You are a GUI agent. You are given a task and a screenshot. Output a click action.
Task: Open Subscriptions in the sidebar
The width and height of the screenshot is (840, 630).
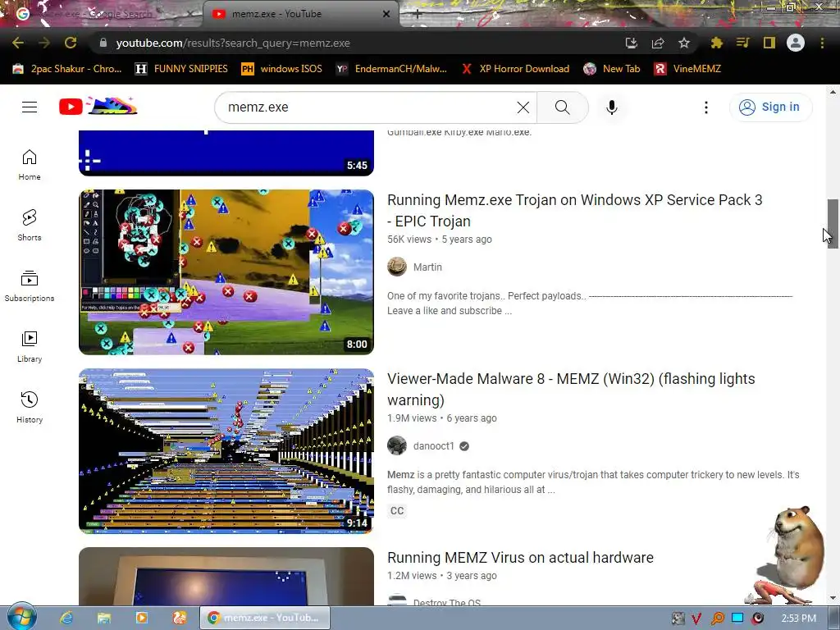pyautogui.click(x=30, y=286)
